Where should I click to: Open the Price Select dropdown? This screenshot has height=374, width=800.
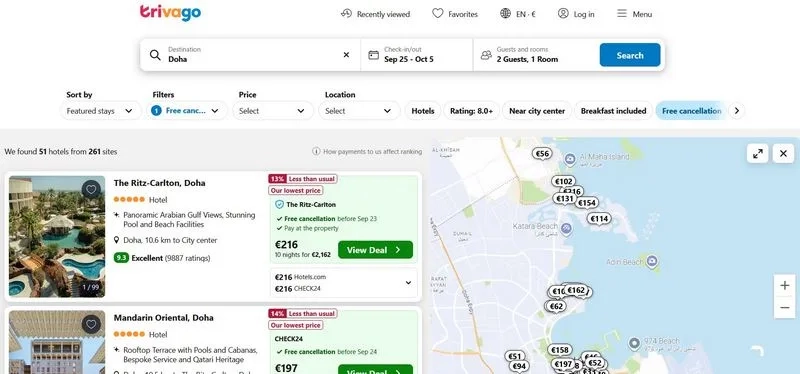click(273, 111)
